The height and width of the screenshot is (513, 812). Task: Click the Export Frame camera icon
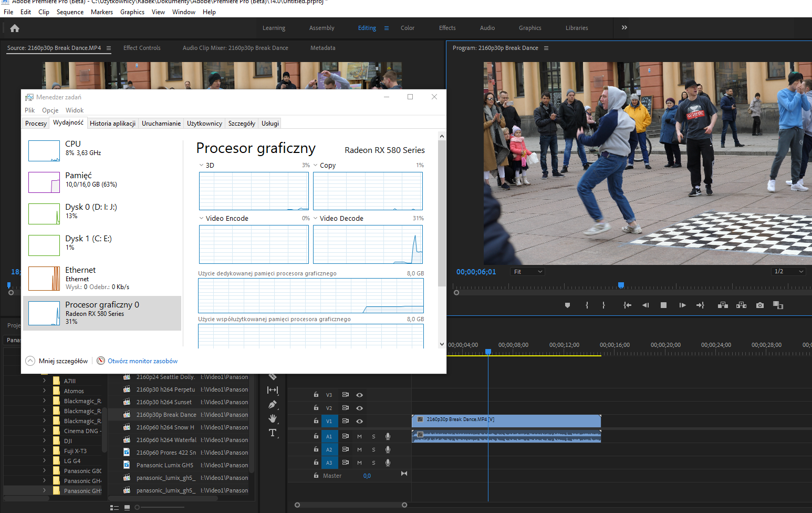pos(759,305)
